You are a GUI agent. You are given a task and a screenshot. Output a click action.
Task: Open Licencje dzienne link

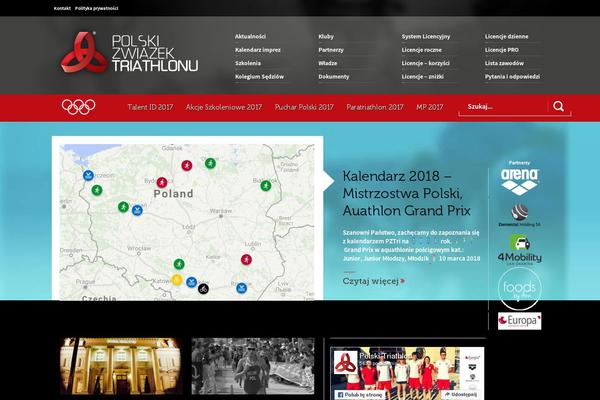tap(507, 36)
